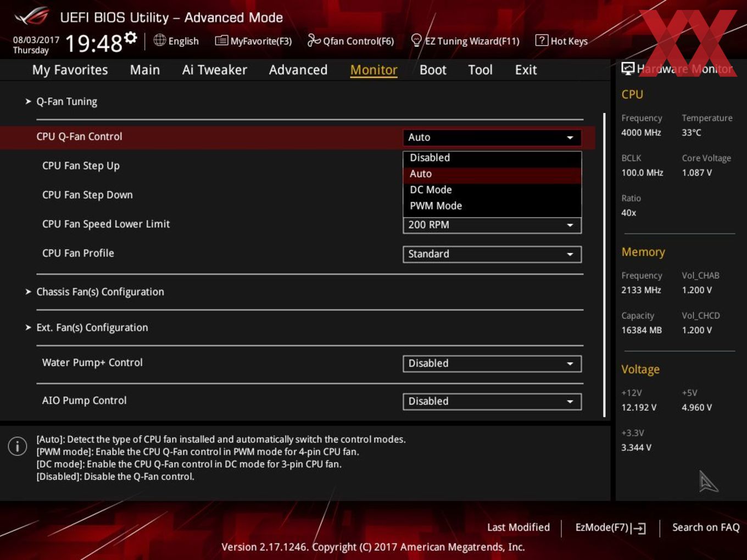Click the EZ Tuning Wizard bulb icon

(416, 40)
